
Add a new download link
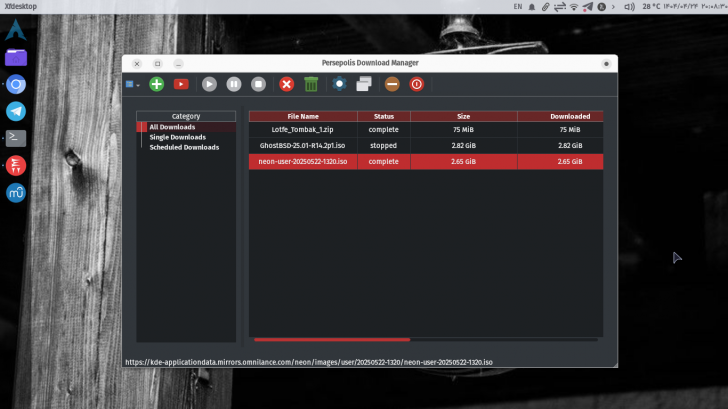coord(156,84)
